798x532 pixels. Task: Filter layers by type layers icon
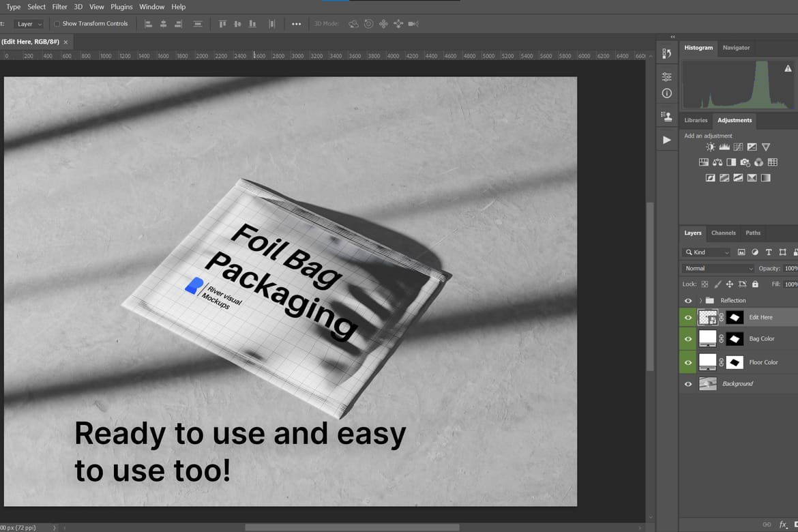point(769,252)
